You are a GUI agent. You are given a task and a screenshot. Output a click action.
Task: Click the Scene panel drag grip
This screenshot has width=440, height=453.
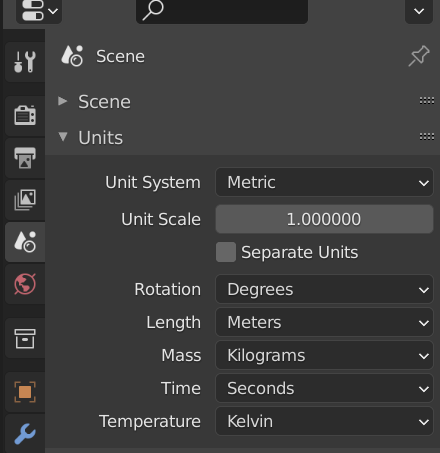click(427, 101)
